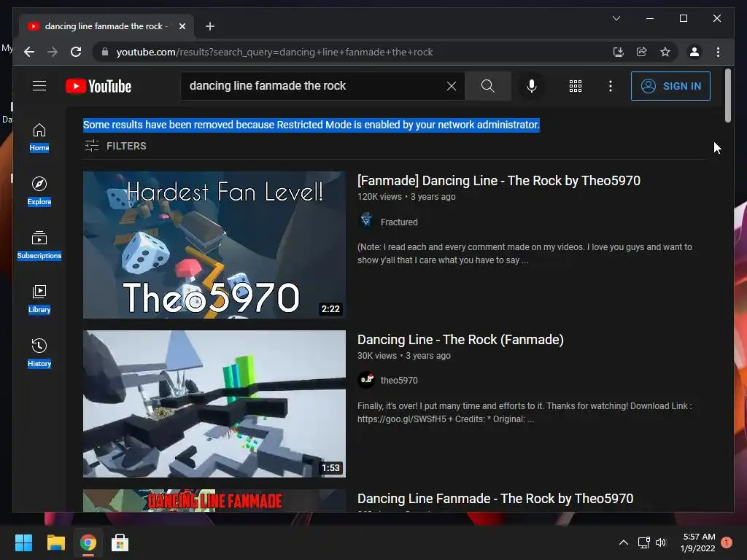Click the Chrome taskbar icon

point(88,542)
